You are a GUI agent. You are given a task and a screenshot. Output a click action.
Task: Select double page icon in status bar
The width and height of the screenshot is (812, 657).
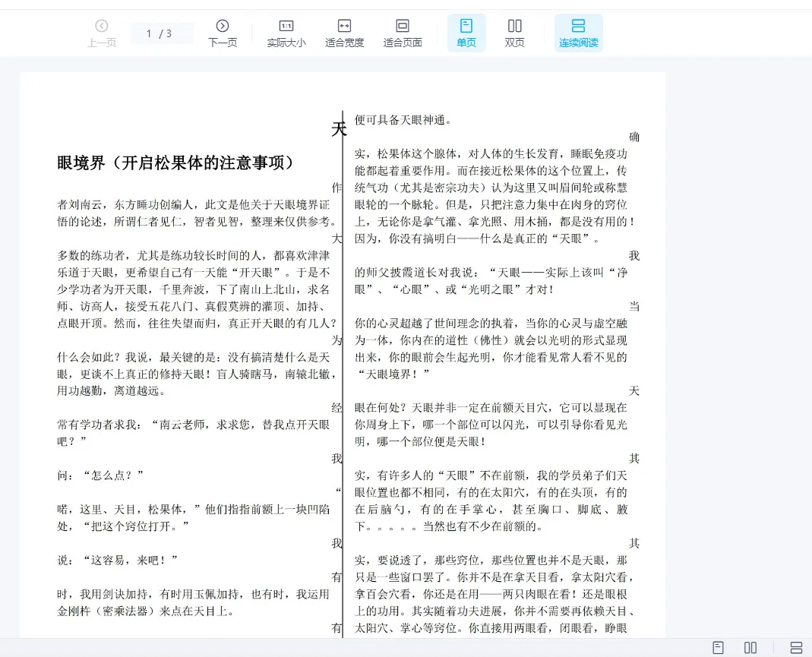750,648
